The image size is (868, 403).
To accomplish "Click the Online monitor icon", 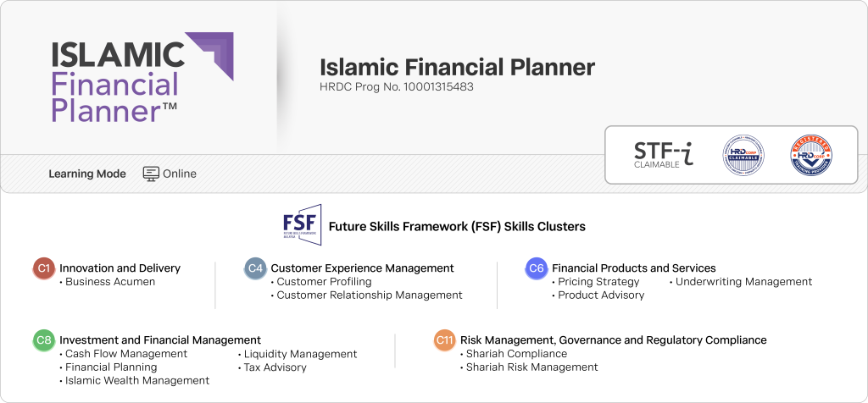I will tap(151, 174).
